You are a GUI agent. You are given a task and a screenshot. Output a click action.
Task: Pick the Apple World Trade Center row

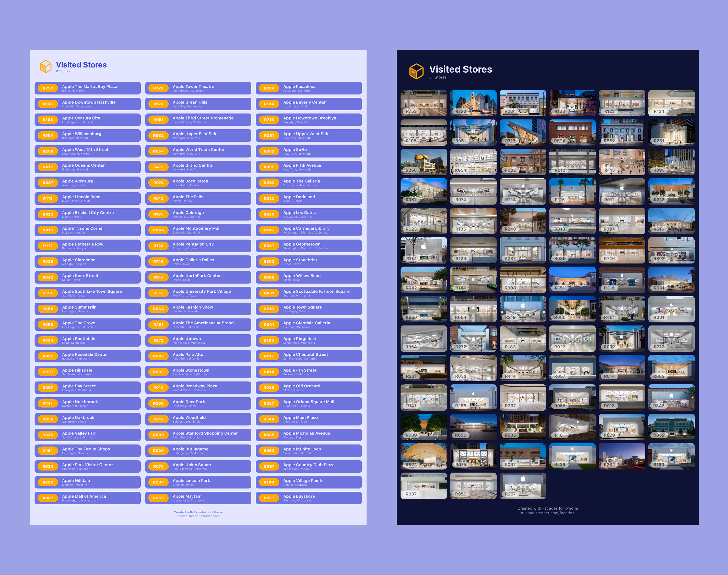click(198, 151)
